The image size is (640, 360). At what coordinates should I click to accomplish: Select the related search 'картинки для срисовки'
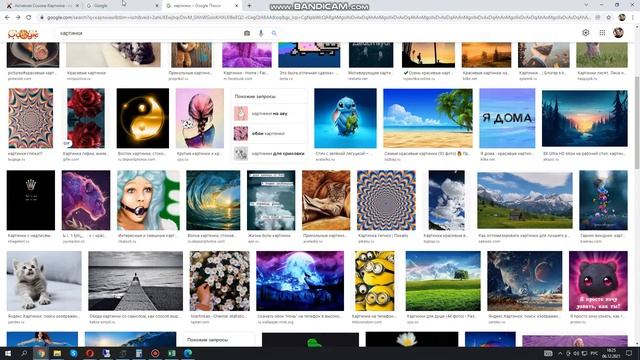pos(269,153)
